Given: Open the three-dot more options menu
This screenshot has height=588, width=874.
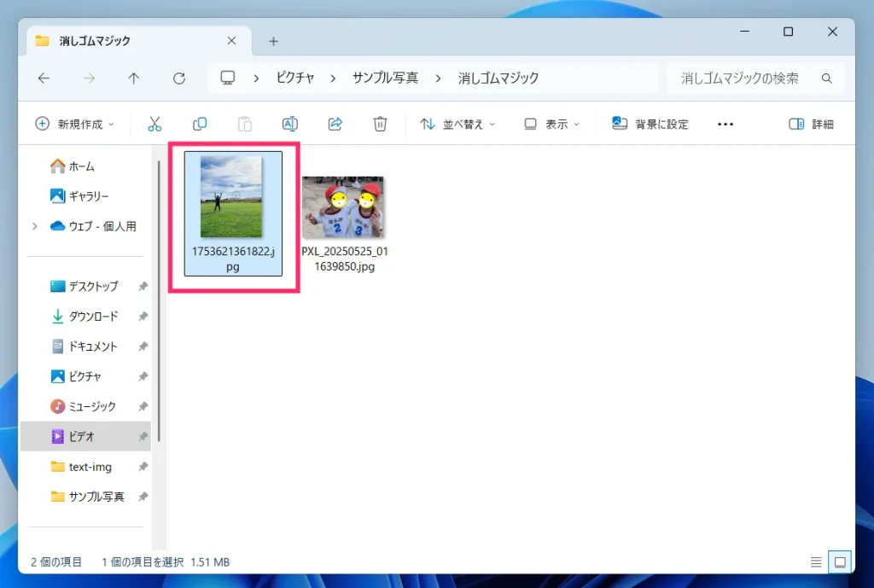Looking at the screenshot, I should point(725,124).
